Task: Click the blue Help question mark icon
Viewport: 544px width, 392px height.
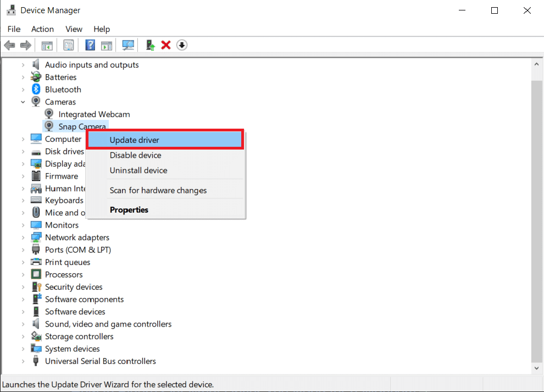Action: [90, 45]
